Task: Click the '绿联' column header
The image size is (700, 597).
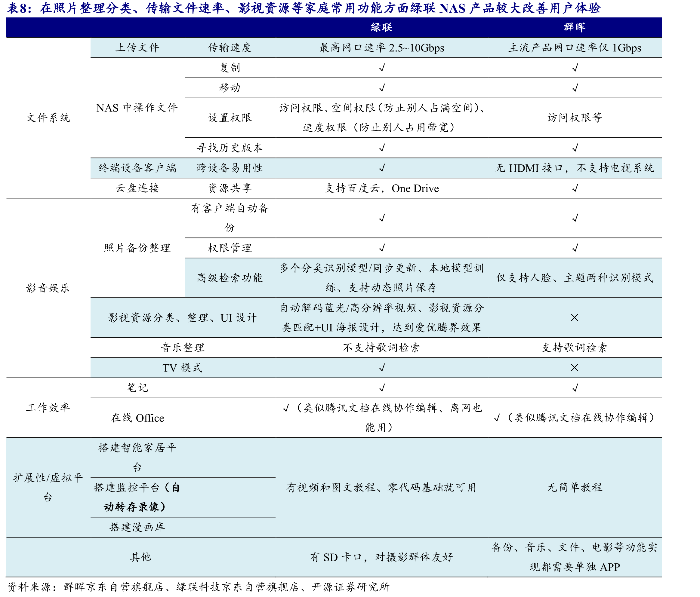Action: 381,27
